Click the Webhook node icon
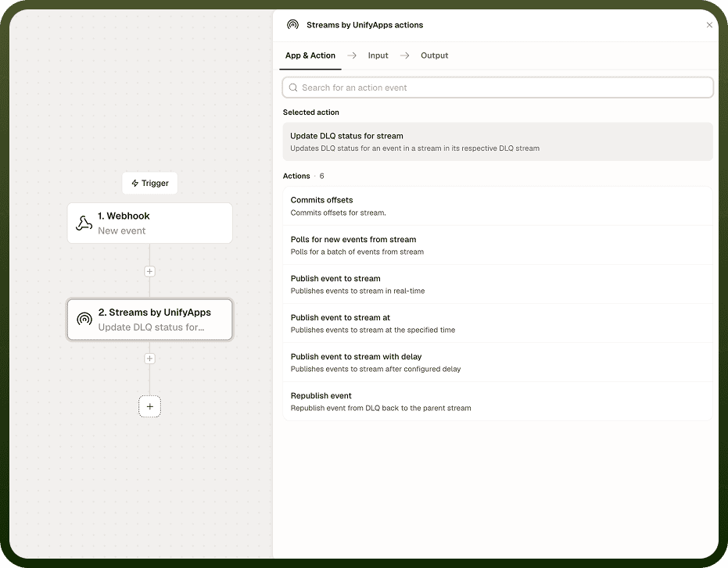 84,223
